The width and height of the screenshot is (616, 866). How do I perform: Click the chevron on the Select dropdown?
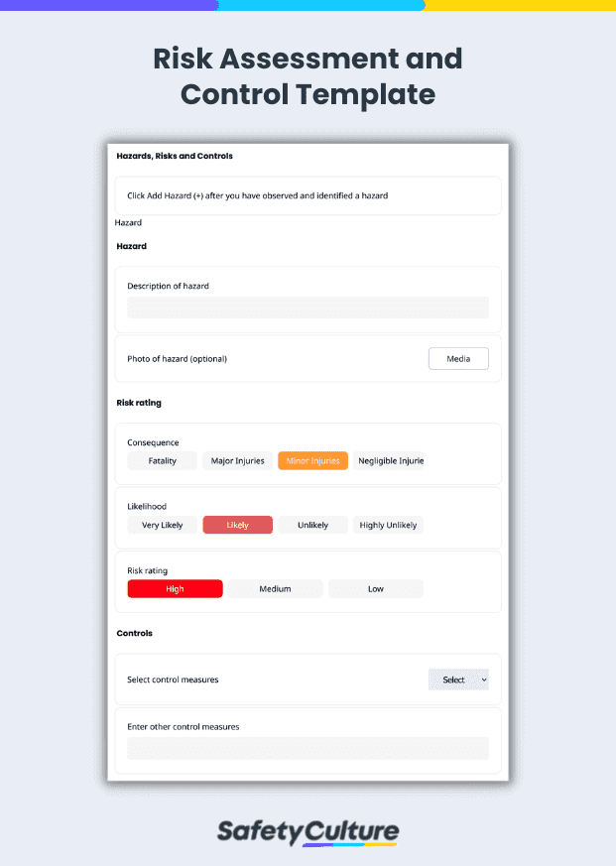click(x=479, y=680)
